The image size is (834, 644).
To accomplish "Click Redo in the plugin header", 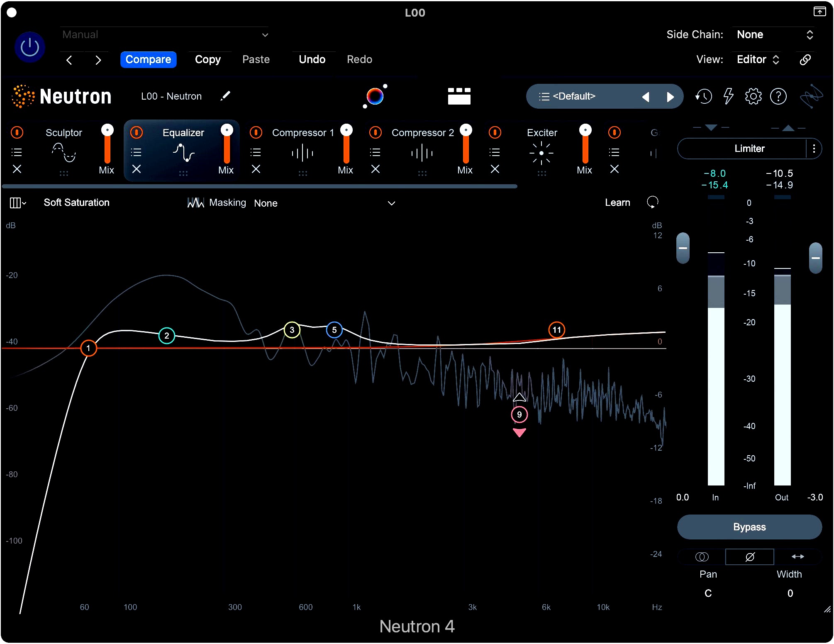I will [359, 59].
